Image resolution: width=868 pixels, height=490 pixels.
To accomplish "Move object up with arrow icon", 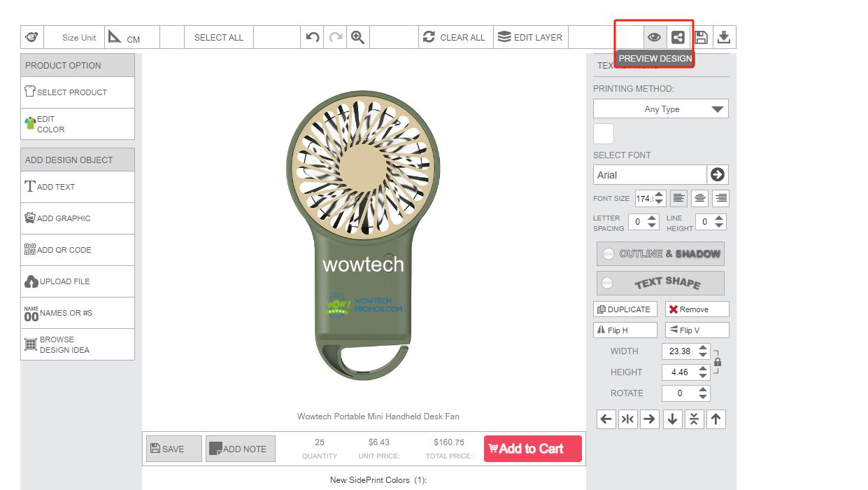I will click(x=716, y=419).
